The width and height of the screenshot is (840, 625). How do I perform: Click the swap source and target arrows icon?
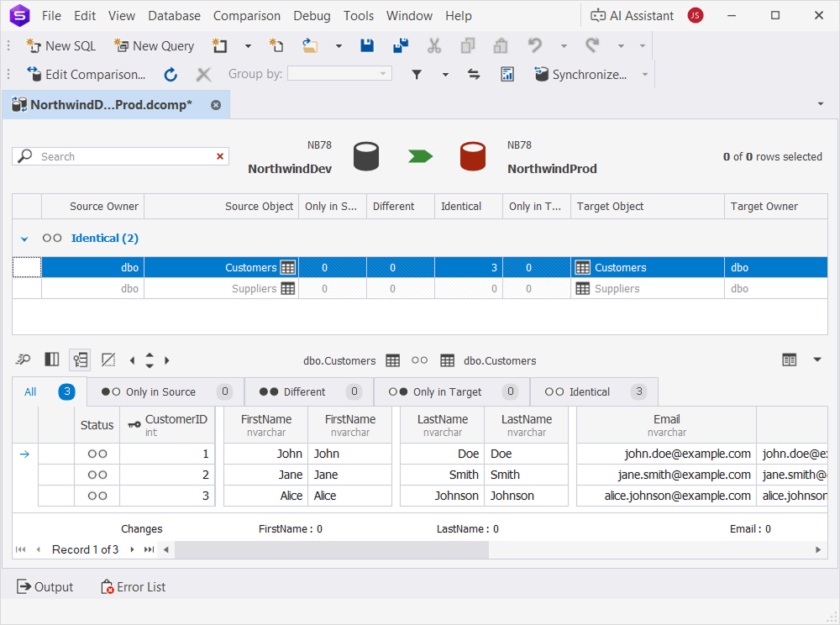[474, 75]
